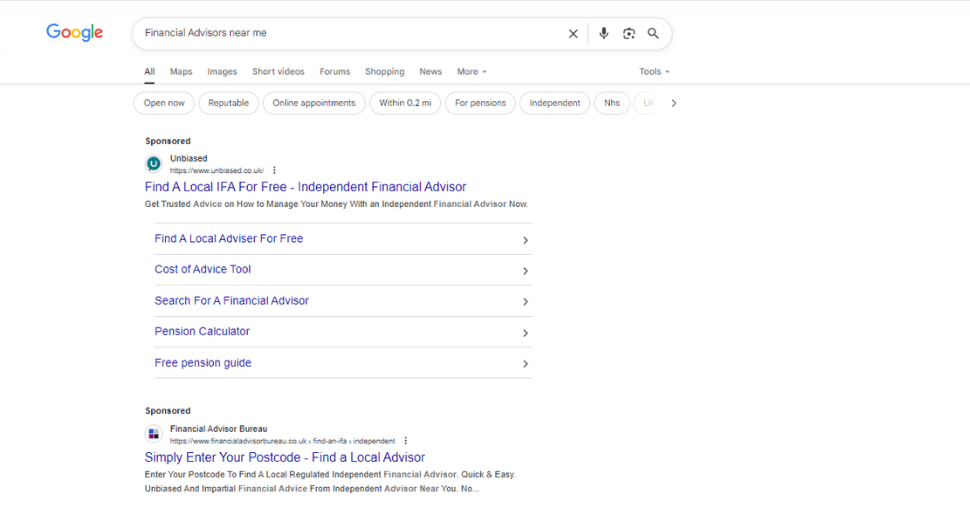Click the Financial Advisor Bureau favicon
The image size is (970, 517).
tap(153, 434)
